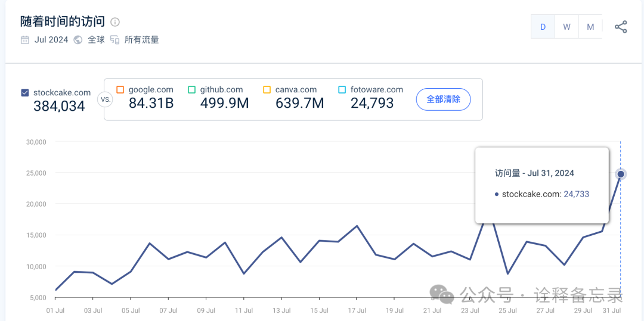Select the devices icon before 所有流量
Viewport: 644px width, 321px height.
(x=114, y=40)
